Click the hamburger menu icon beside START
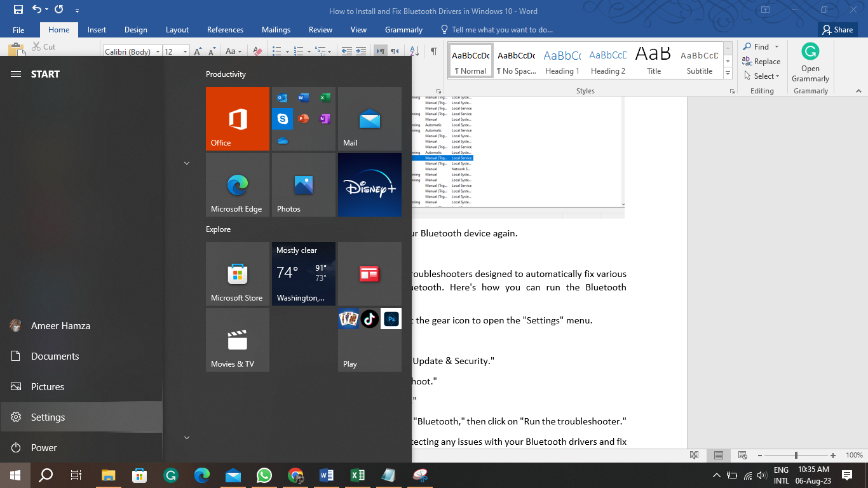This screenshot has height=488, width=868. coord(16,74)
